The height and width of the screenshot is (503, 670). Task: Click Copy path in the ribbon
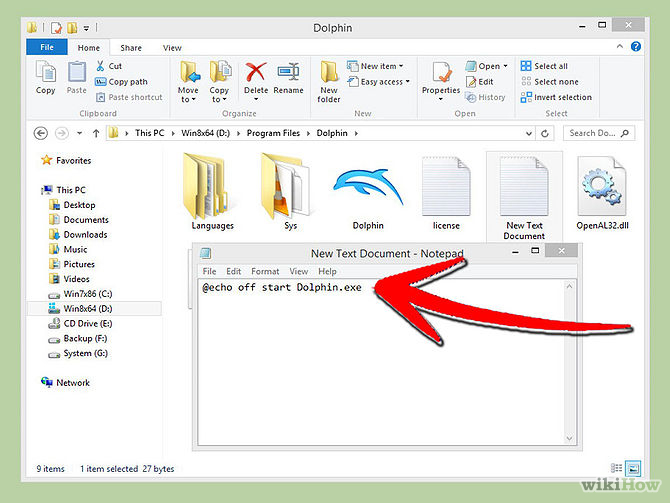pyautogui.click(x=121, y=82)
